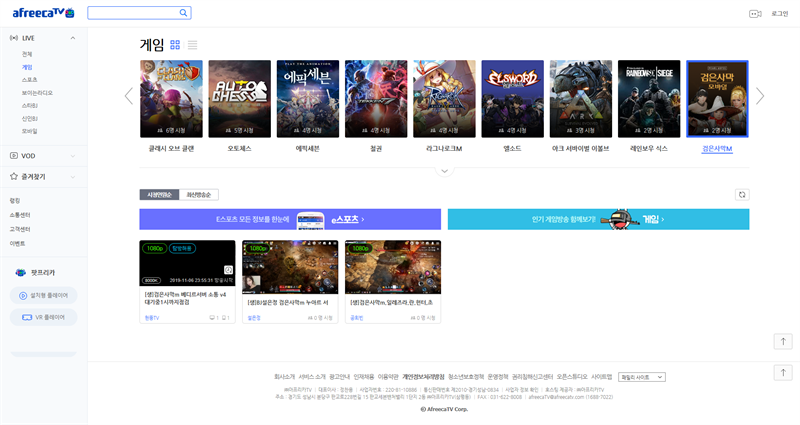Expand the VOD sidebar section

tap(73, 156)
